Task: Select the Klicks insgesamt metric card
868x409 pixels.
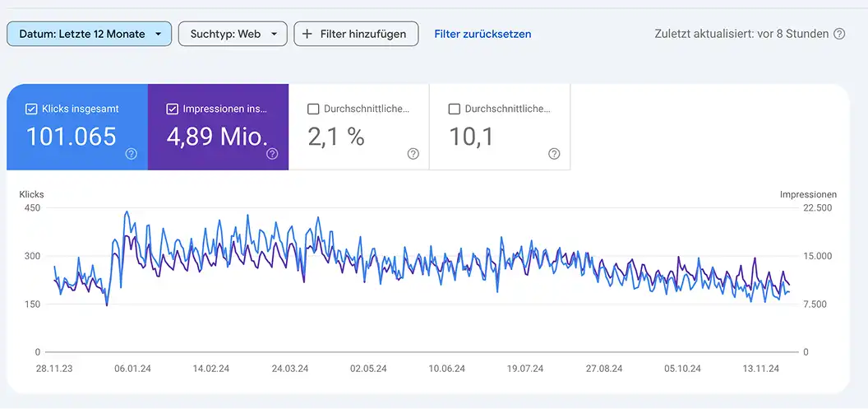Action: coord(77,127)
